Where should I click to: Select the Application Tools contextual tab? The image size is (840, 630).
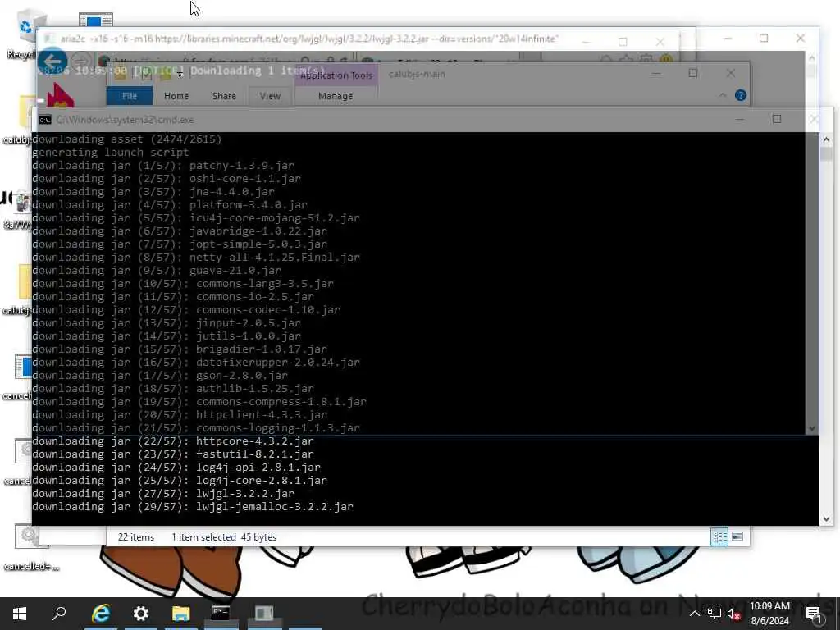coord(336,75)
